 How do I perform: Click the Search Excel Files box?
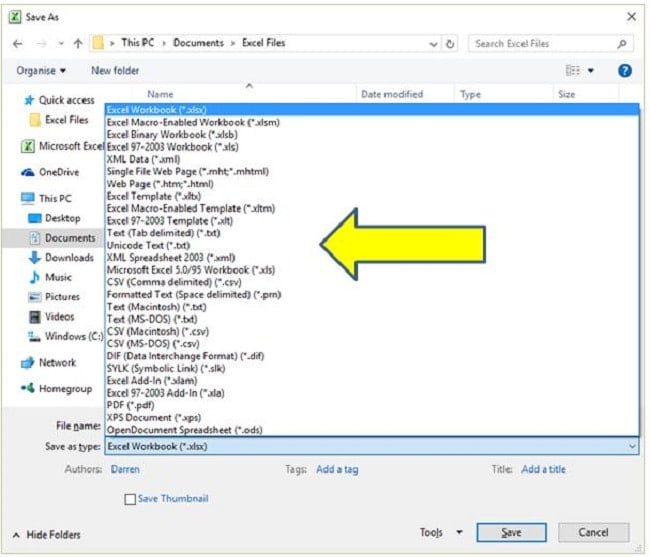click(x=550, y=44)
